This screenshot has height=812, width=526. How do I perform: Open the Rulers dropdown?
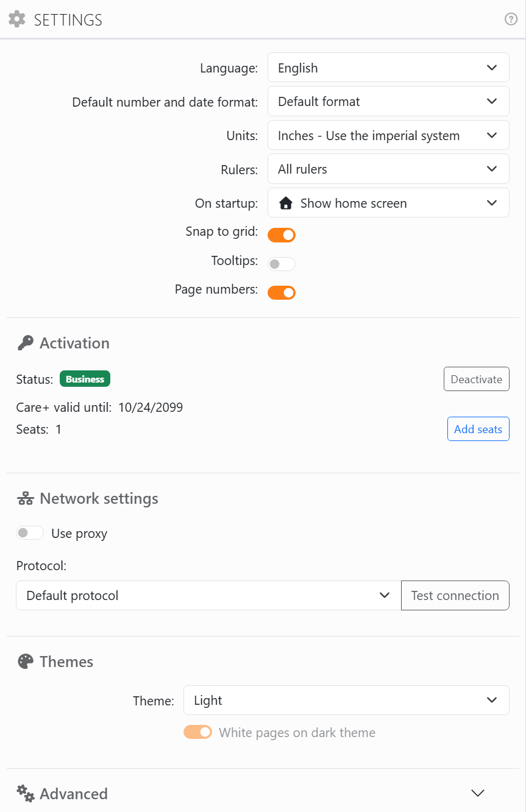[388, 169]
